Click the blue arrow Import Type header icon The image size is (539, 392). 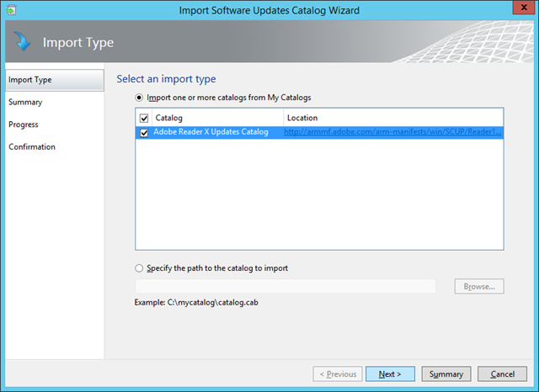pos(23,41)
